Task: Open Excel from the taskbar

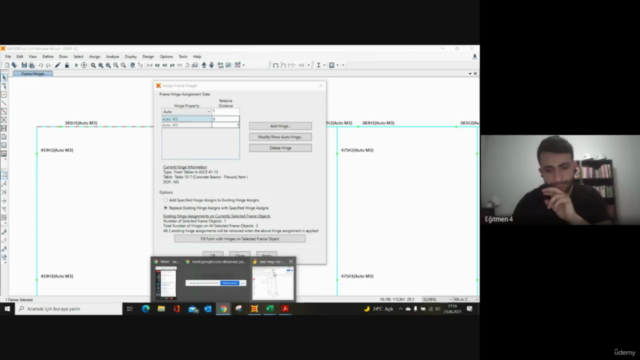Action: (270, 309)
